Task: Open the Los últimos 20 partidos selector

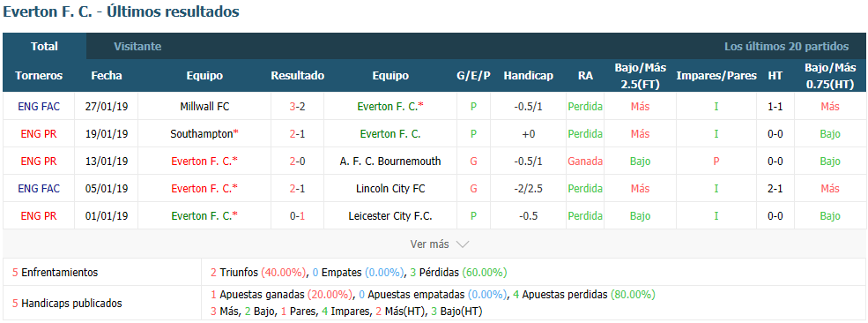Action: (786, 47)
